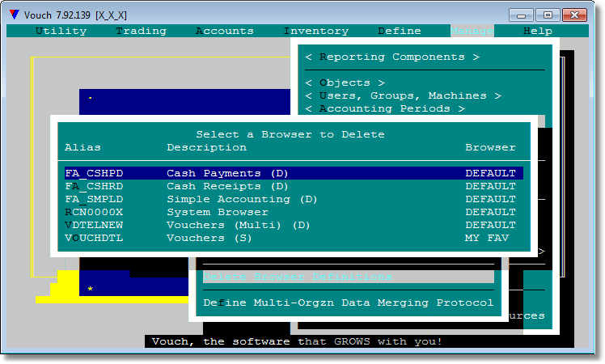Select FA_SMPLD Simple Accounting row
This screenshot has height=364, width=605.
pyautogui.click(x=294, y=199)
